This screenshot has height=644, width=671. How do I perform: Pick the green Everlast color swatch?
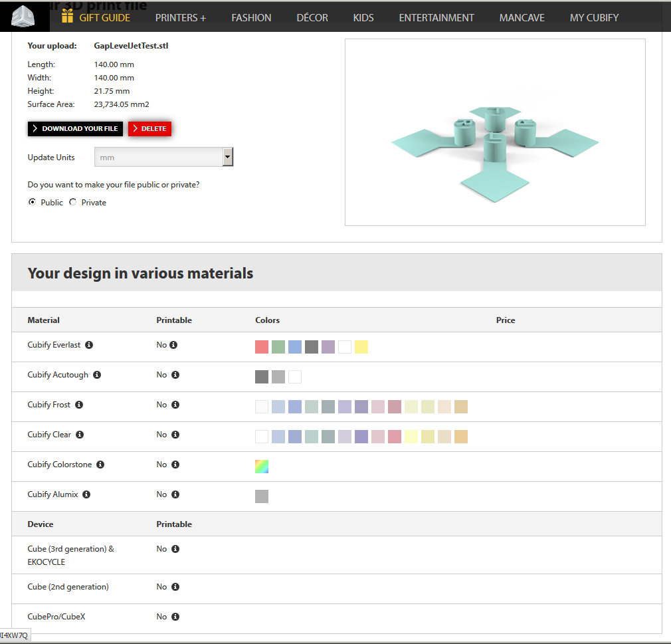[278, 348]
